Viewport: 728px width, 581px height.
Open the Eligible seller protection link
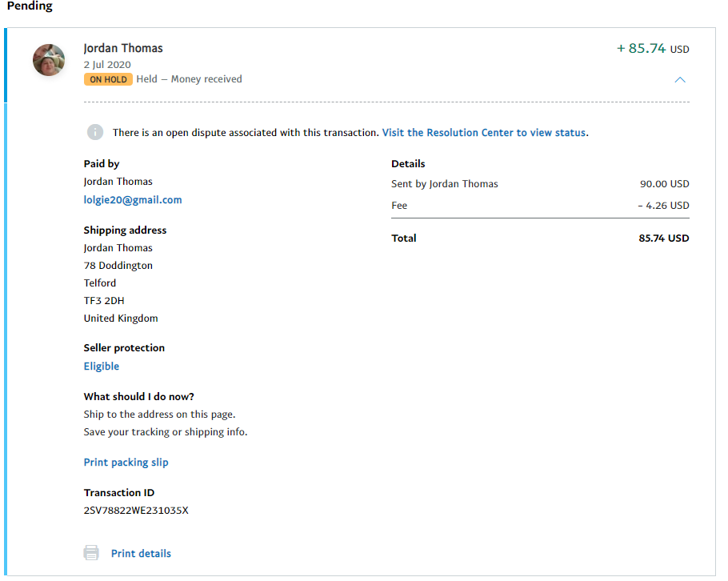pos(102,367)
